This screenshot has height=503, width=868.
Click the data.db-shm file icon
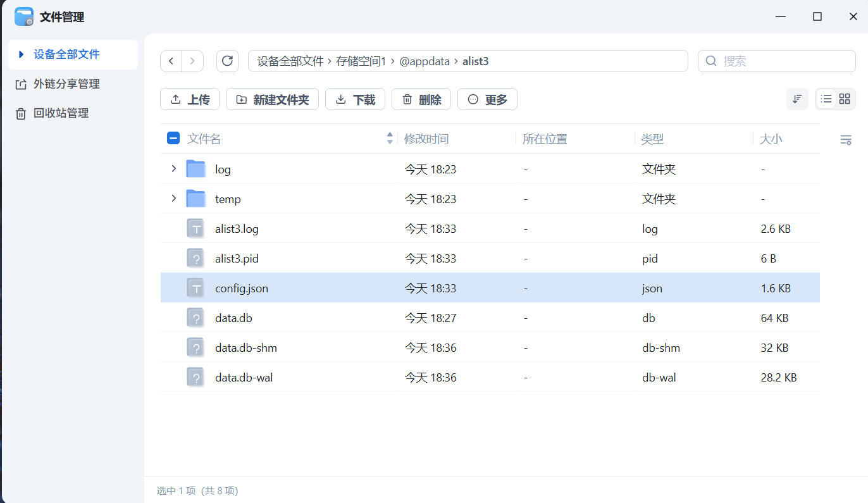point(196,347)
